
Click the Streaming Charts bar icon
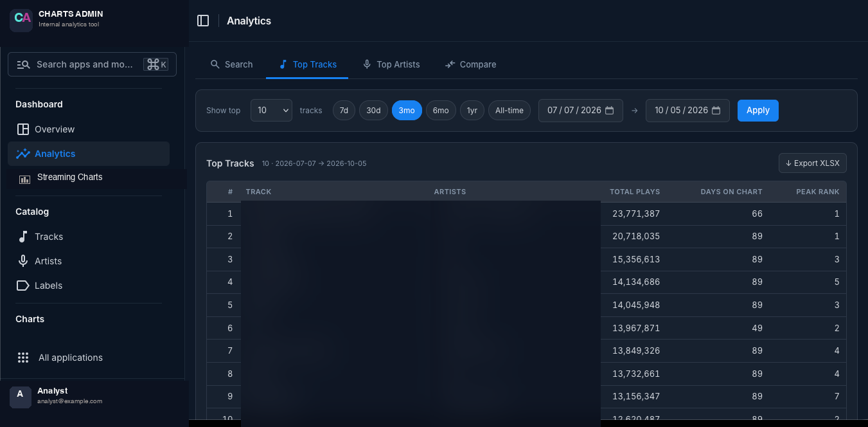25,179
